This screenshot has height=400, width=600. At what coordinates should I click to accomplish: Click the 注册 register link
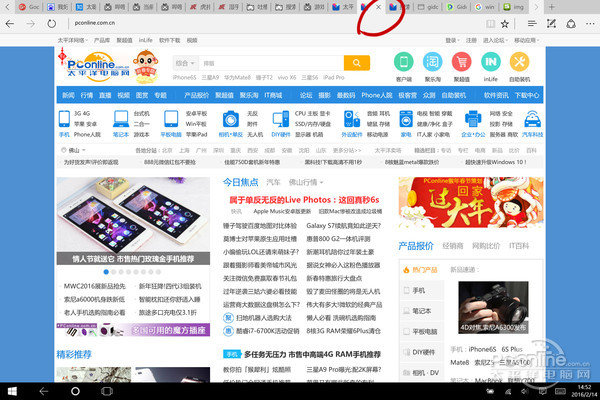click(471, 40)
